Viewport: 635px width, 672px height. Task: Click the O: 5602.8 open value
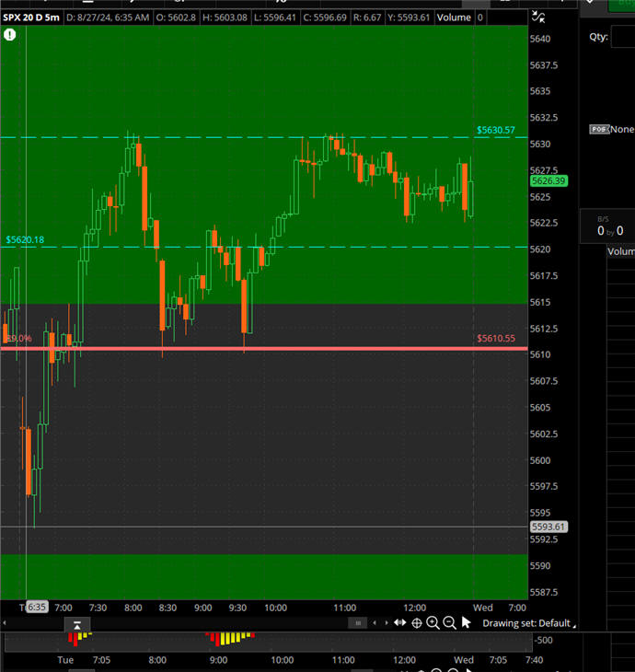pyautogui.click(x=176, y=17)
